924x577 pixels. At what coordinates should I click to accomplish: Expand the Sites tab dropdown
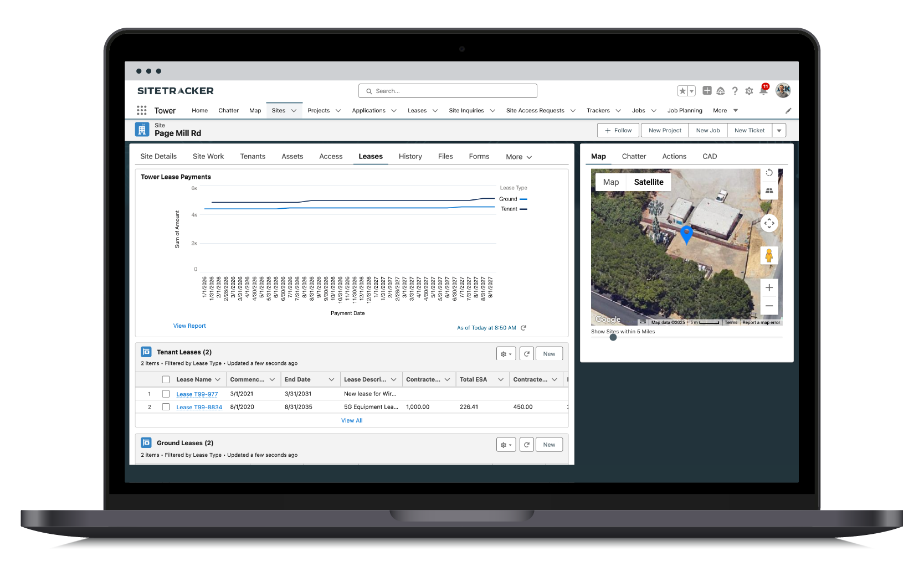[x=294, y=110]
